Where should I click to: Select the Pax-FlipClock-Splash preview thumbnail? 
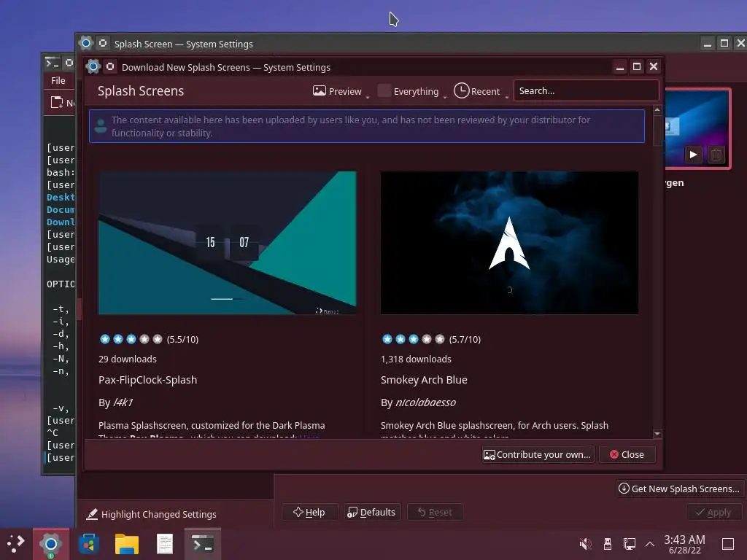[x=228, y=243]
